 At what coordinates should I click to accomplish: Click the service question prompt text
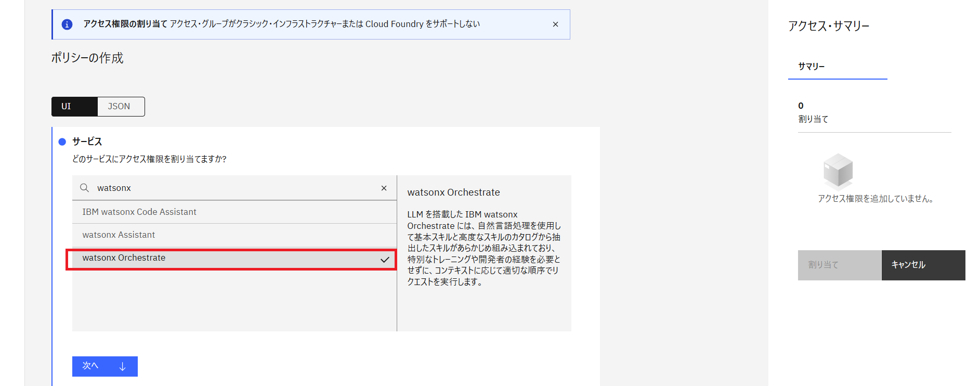coord(149,159)
